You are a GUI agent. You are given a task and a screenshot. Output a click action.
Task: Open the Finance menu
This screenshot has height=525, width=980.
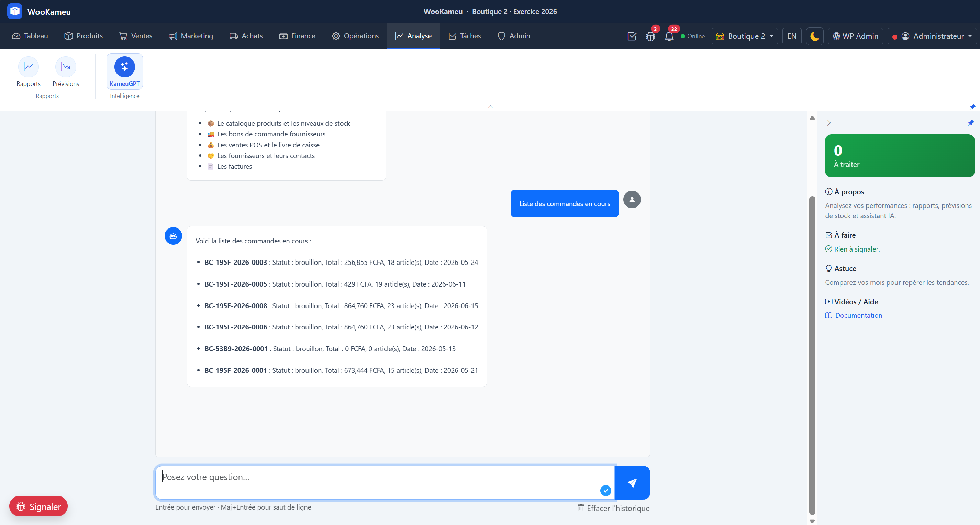[x=298, y=36]
